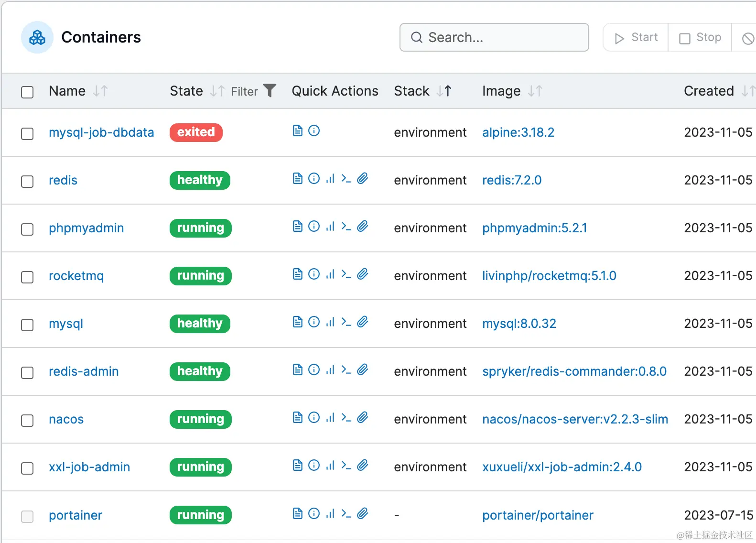Open the alpine:3.18.2 image link
This screenshot has width=756, height=543.
pos(518,132)
